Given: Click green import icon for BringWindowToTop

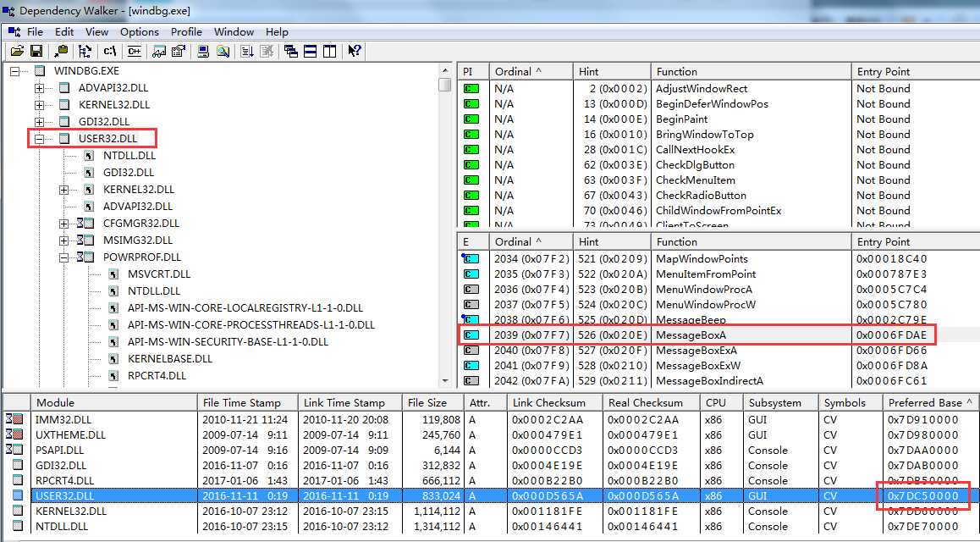Looking at the screenshot, I should tap(471, 135).
